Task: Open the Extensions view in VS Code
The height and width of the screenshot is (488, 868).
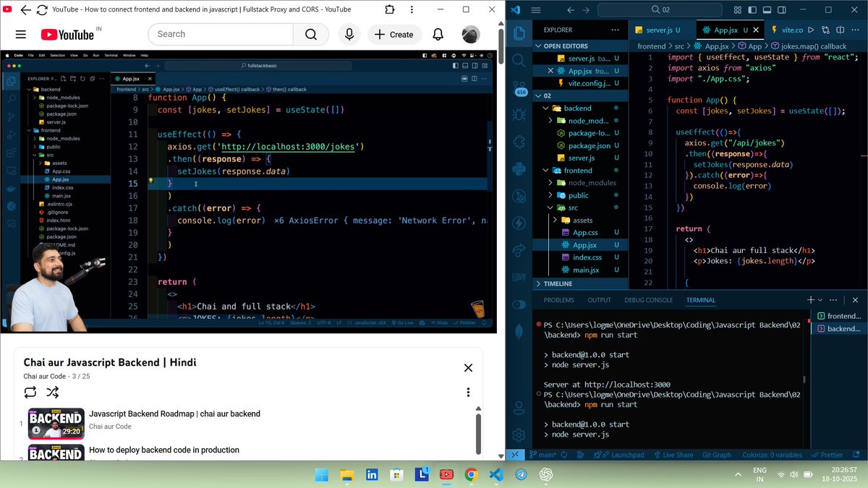Action: 519,142
